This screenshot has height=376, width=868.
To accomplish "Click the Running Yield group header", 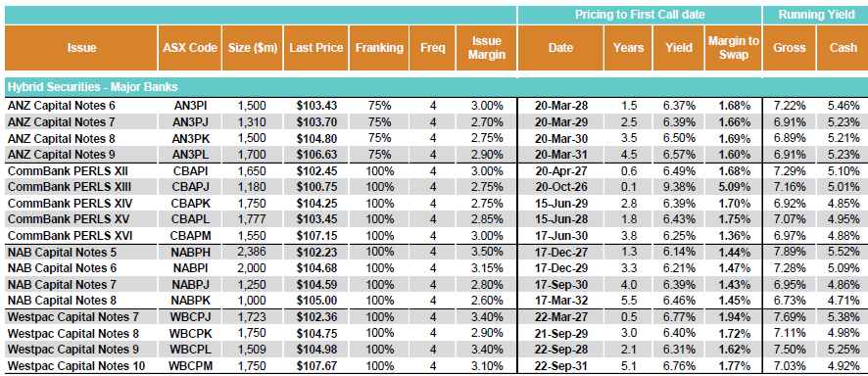I will [816, 15].
